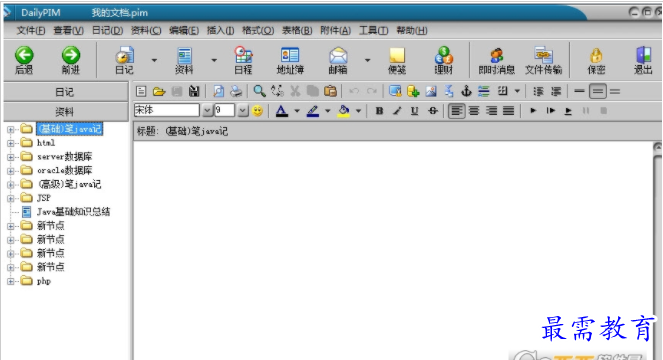Create a new document icon

pyautogui.click(x=141, y=91)
